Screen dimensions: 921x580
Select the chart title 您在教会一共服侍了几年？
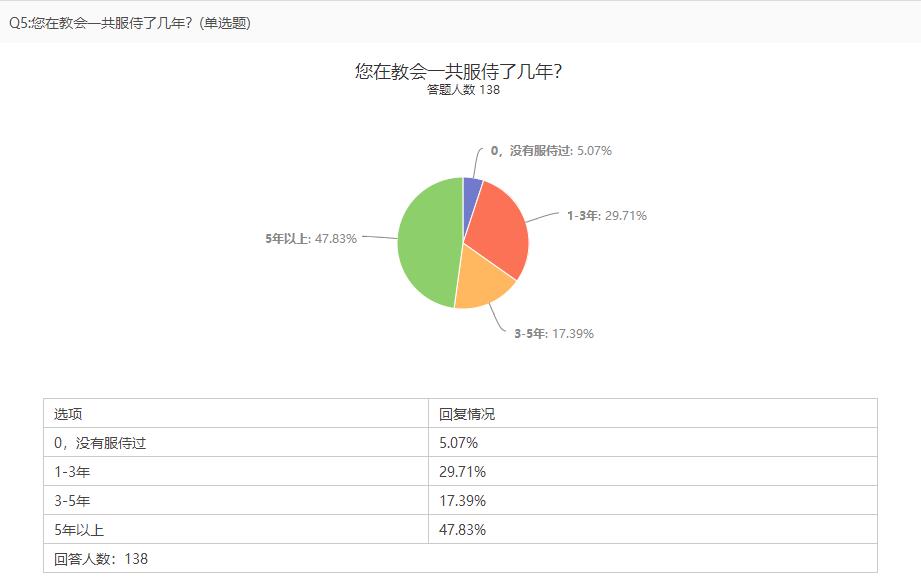click(x=464, y=71)
